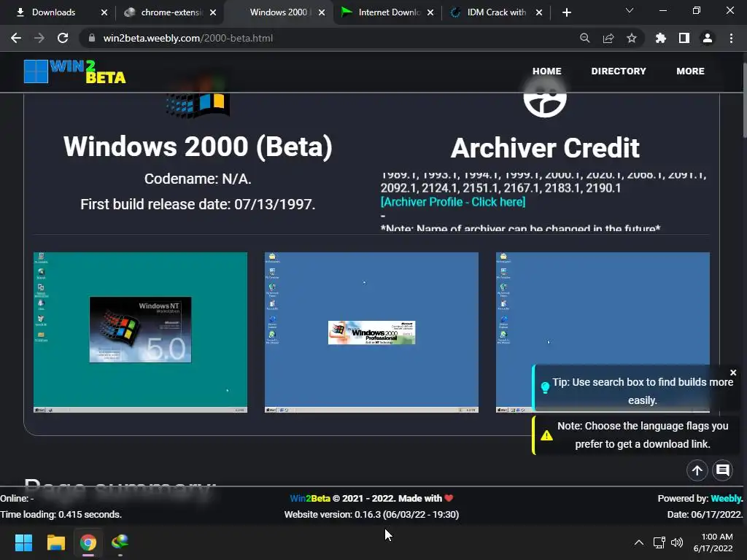Open DIRECTORY in the site navigation
Viewport: 747px width, 560px height.
click(x=619, y=71)
